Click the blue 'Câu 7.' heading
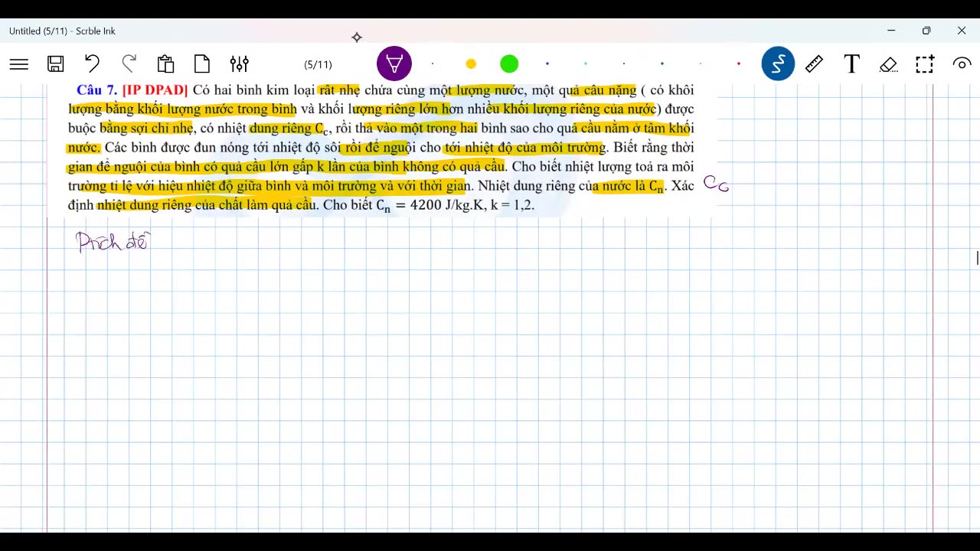Image resolution: width=980 pixels, height=551 pixels. pos(96,90)
